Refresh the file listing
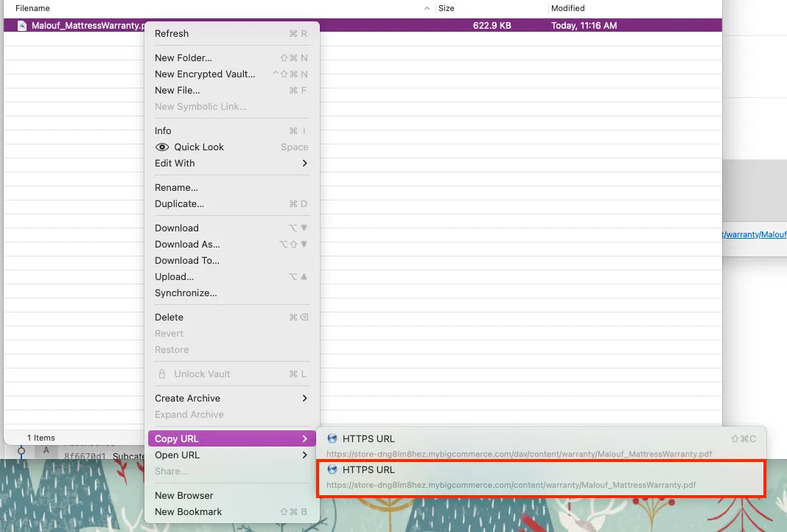This screenshot has height=532, width=787. (x=171, y=33)
